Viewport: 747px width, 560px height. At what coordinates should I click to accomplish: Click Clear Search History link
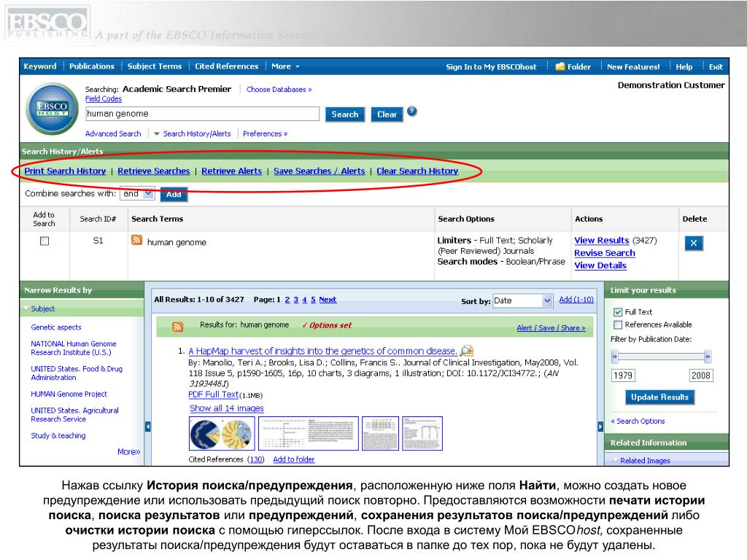(417, 171)
